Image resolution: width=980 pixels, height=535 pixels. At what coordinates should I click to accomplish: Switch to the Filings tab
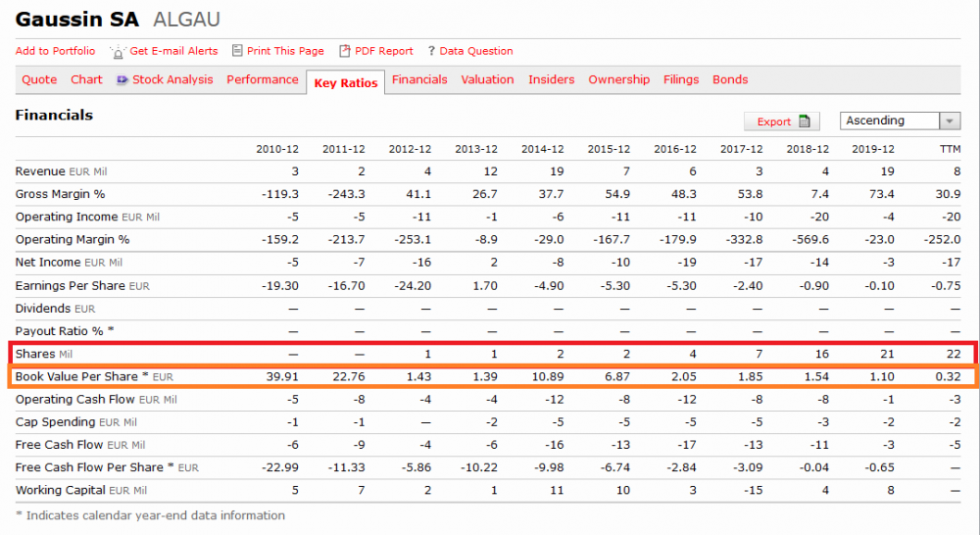(x=681, y=79)
